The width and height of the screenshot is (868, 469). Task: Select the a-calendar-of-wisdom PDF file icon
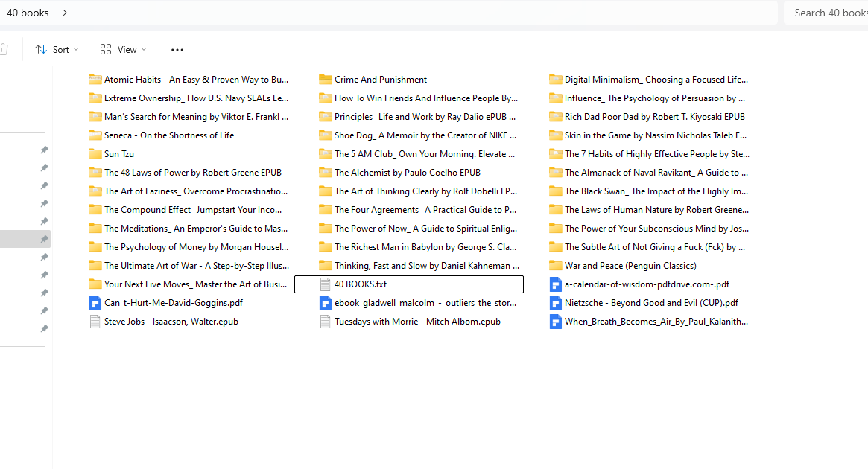coord(556,284)
